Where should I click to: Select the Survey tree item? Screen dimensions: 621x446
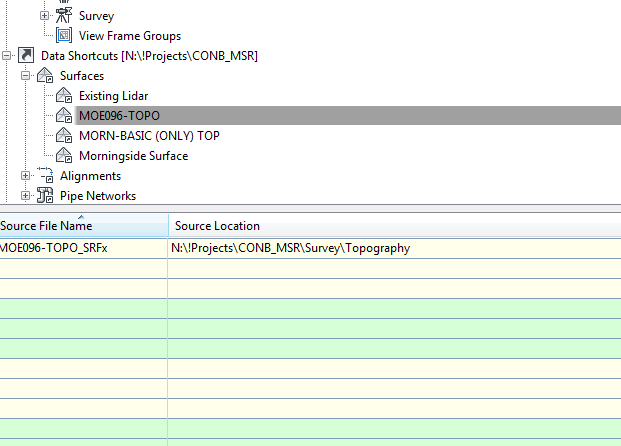(x=96, y=16)
